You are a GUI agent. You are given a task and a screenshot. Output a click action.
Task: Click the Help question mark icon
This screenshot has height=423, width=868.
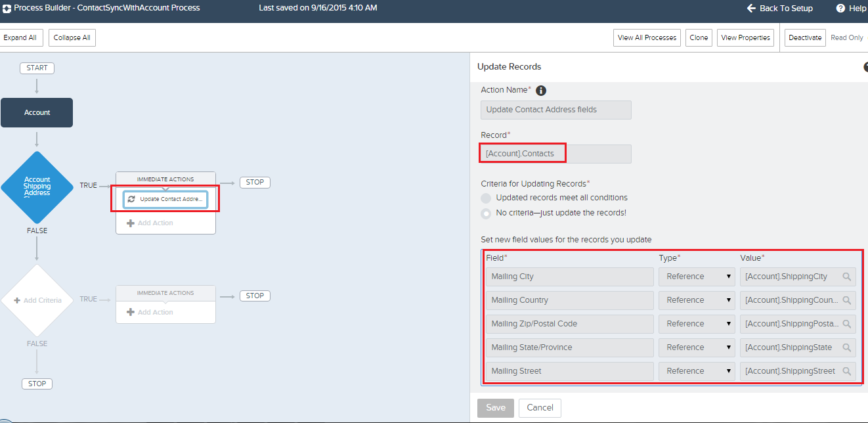coord(840,9)
